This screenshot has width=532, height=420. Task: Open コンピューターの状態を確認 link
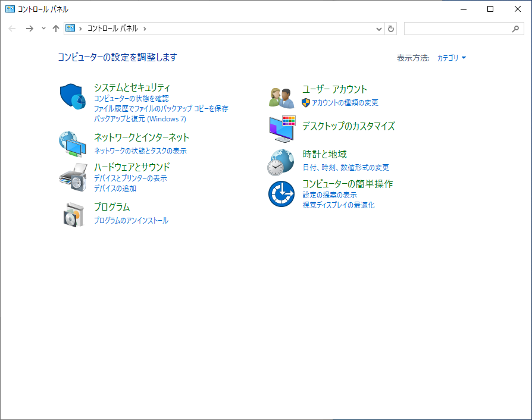pos(132,98)
